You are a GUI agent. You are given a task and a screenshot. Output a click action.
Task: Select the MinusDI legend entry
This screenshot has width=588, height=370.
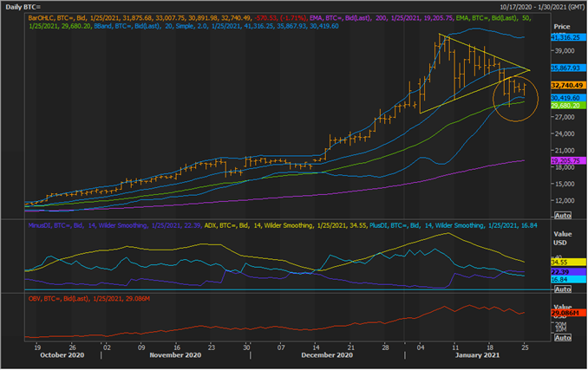[115, 225]
